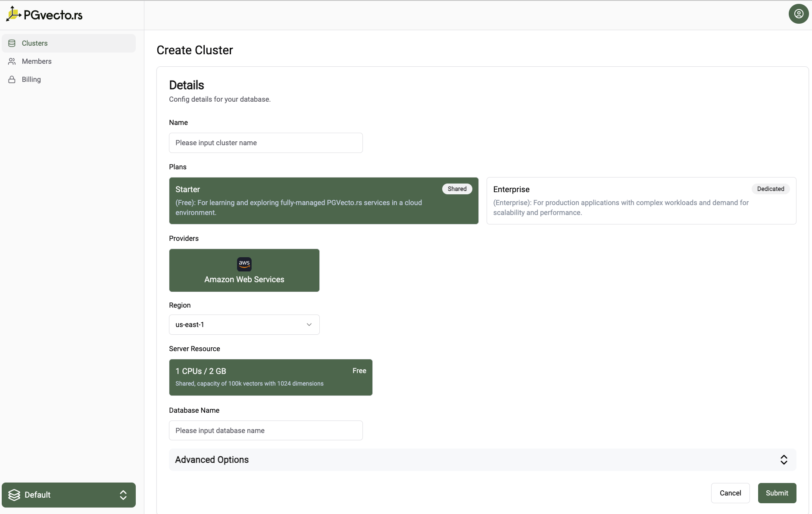Click the Details heading
812x514 pixels.
[x=187, y=85]
